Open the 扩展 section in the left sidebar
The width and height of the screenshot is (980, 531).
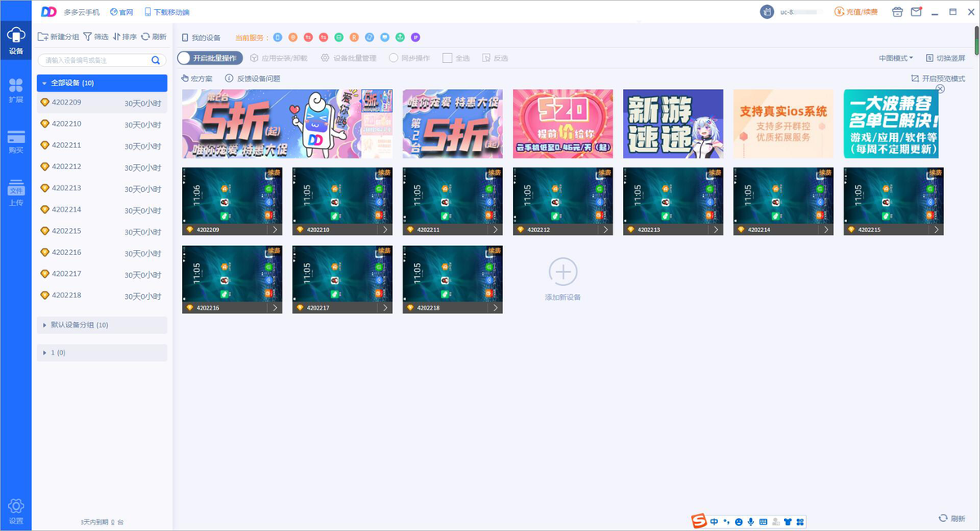coord(16,90)
